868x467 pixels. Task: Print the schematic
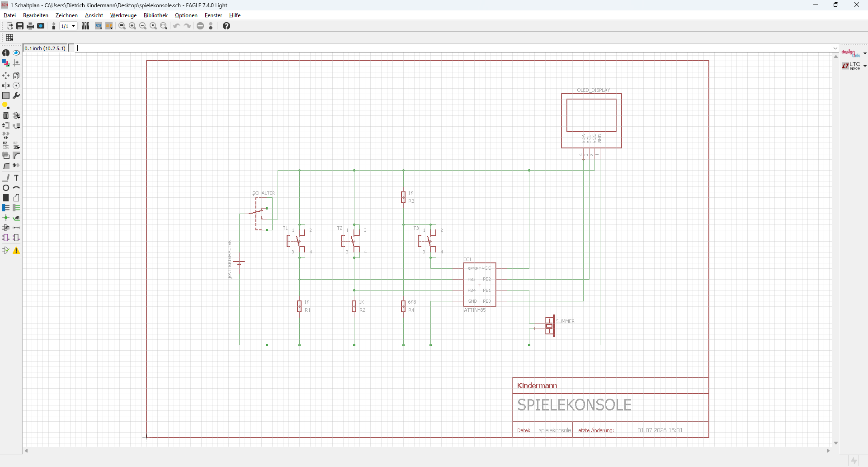point(30,26)
